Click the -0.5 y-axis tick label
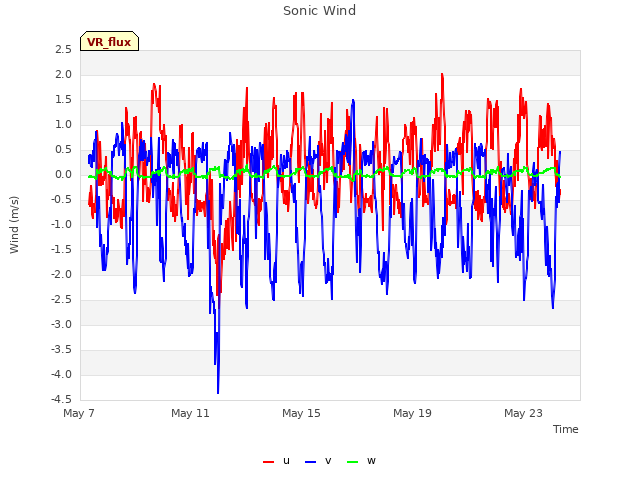Viewport: 640px width, 480px height. click(62, 200)
